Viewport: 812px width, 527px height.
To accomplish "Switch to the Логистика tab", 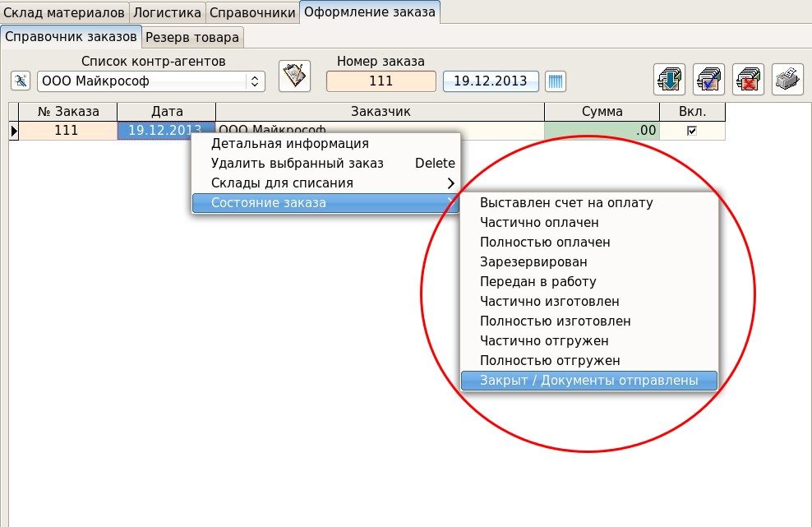I will coord(168,12).
